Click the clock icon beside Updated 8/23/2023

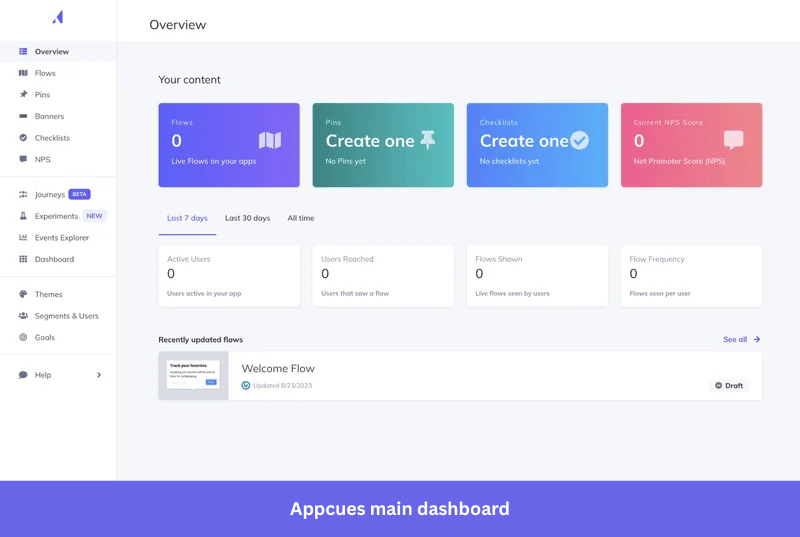tap(245, 386)
